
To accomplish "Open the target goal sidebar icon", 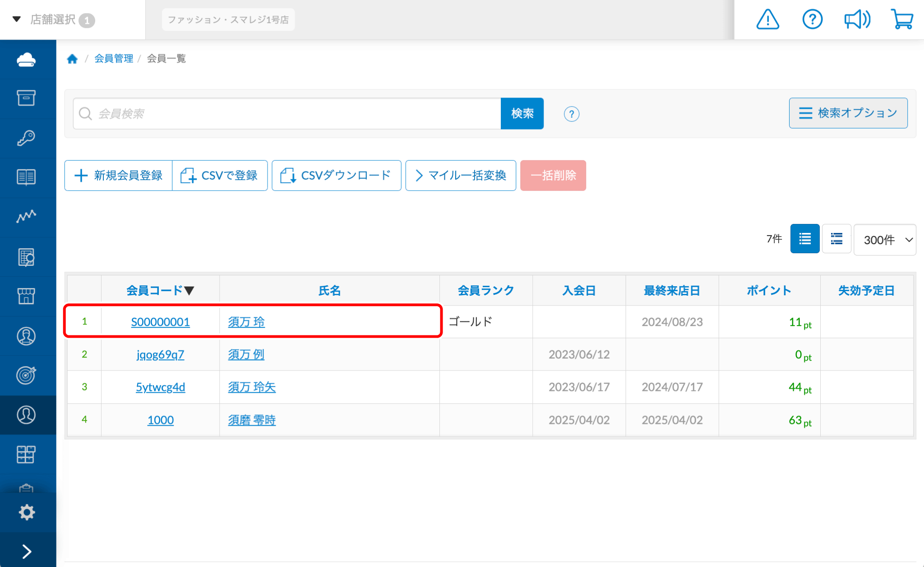I will pos(26,375).
